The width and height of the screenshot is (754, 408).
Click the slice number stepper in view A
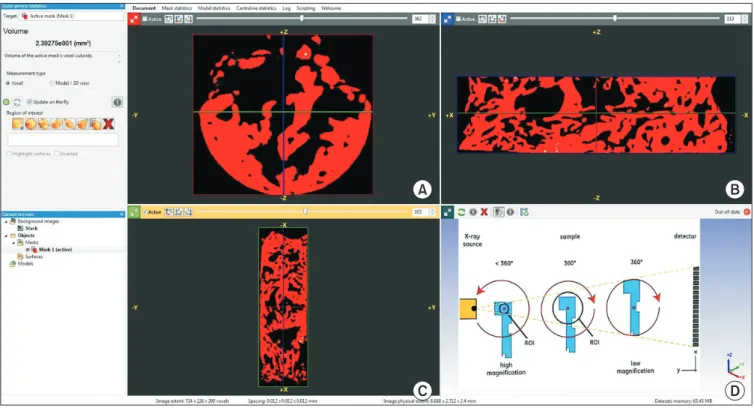[432, 19]
